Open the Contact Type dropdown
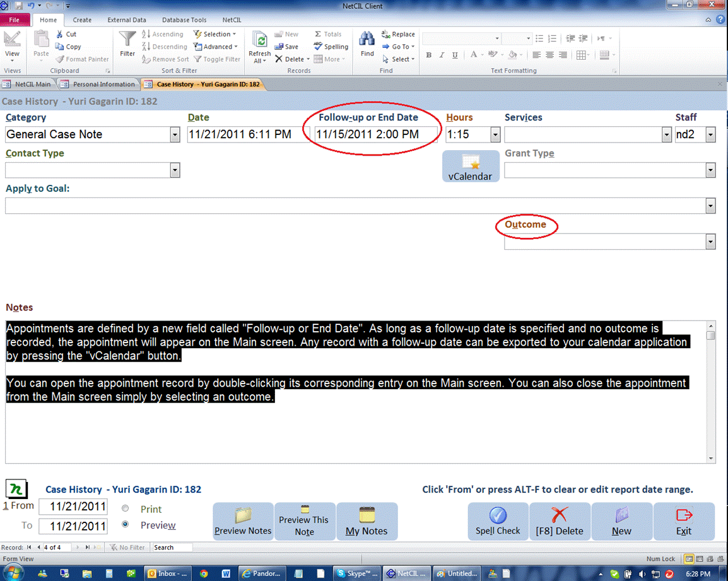The width and height of the screenshot is (728, 581). pyautogui.click(x=175, y=170)
